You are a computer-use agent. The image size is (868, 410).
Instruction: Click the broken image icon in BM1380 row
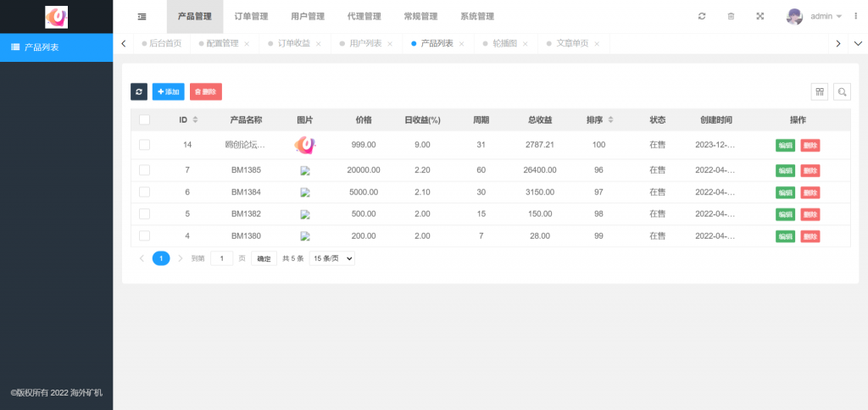point(305,236)
